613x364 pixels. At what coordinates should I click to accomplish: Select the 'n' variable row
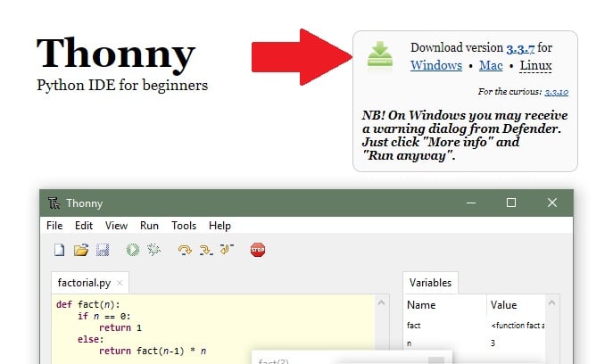tap(474, 343)
